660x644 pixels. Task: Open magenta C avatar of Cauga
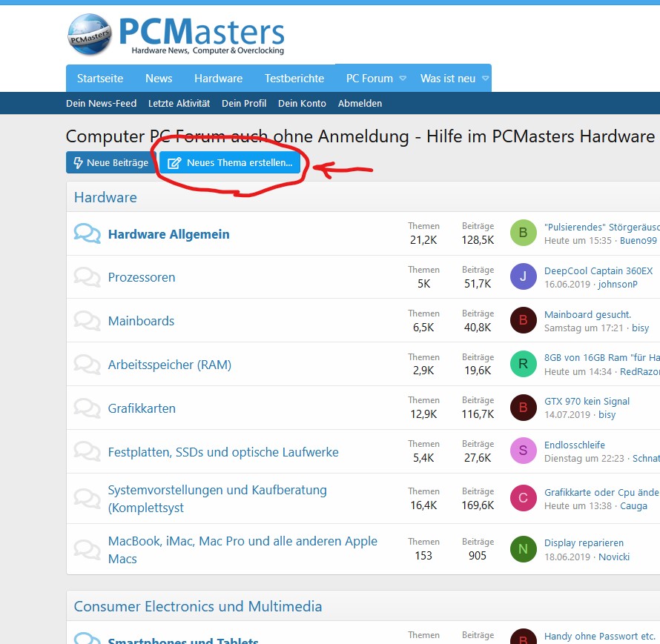pos(524,498)
